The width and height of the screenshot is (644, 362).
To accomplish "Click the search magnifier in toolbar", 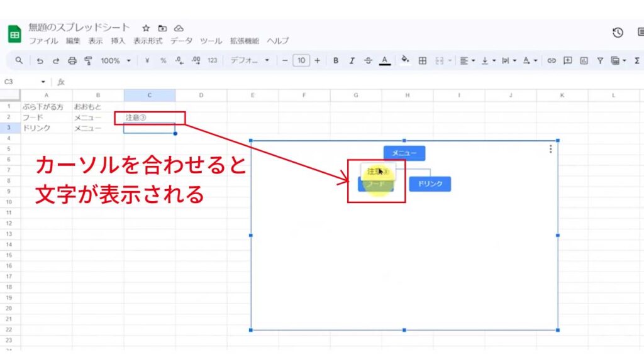I will click(x=19, y=61).
